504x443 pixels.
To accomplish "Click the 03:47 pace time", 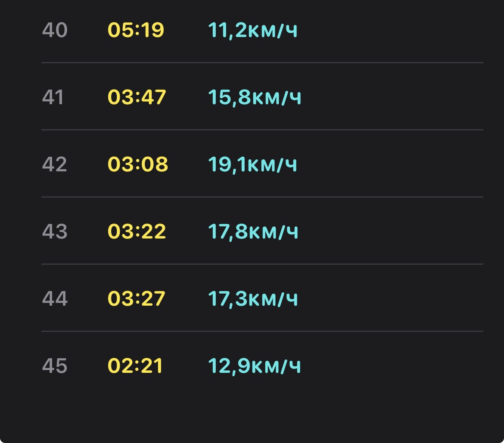I will [137, 97].
